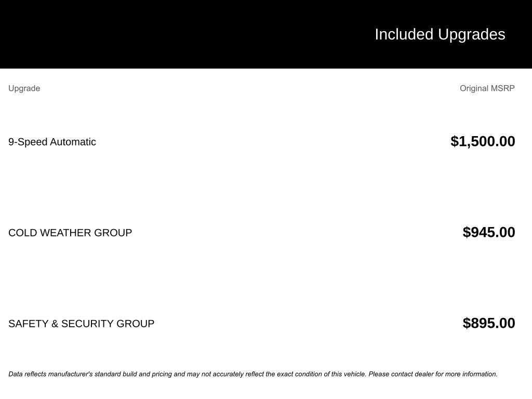This screenshot has height=399, width=532.
Task: Click the $1,500.00 price
Action: pos(483,141)
